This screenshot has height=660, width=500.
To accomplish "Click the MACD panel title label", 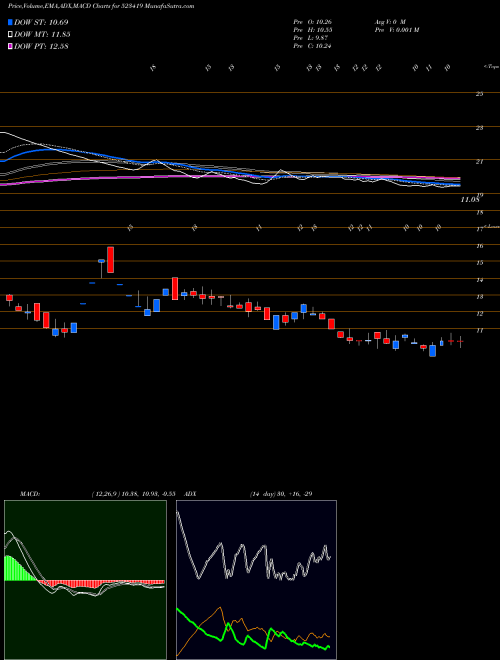I will coord(30,494).
